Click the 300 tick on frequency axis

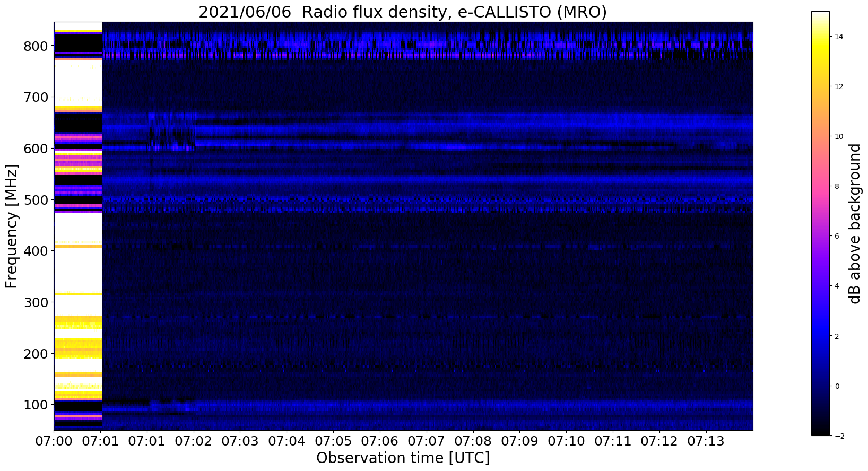[x=37, y=302]
